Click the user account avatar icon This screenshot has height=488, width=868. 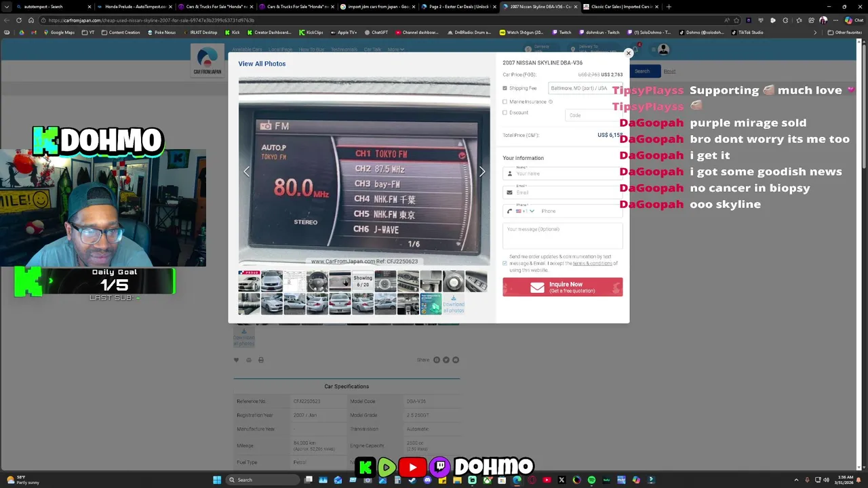663,49
